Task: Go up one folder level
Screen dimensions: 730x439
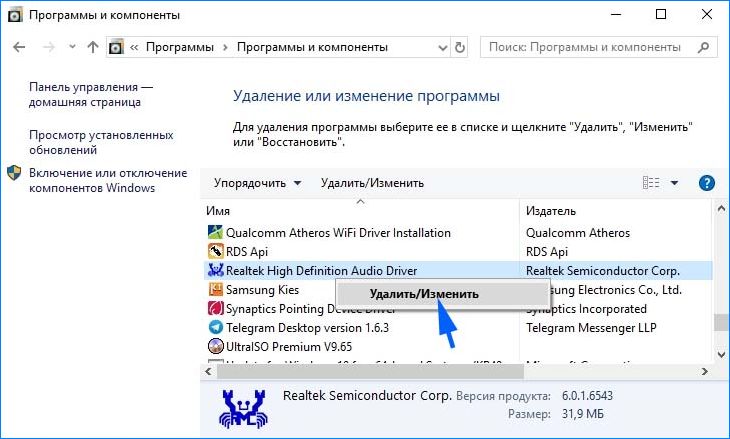Action: coord(93,47)
